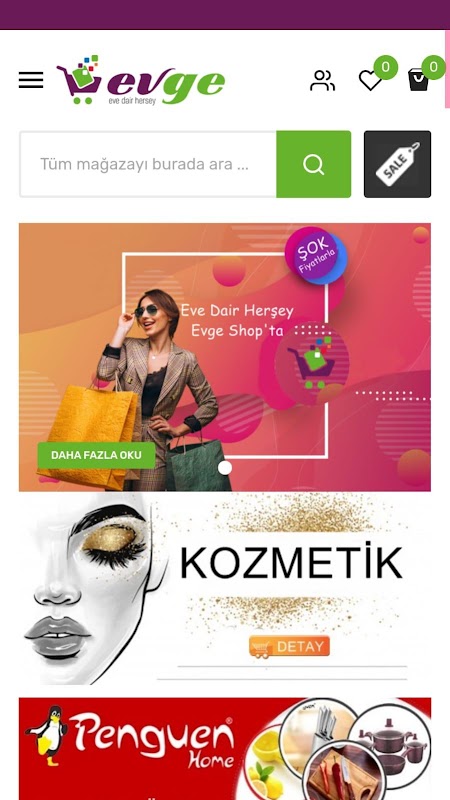Click the Penguen penguin mascot logo
Viewport: 450px width, 800px height.
(47, 735)
